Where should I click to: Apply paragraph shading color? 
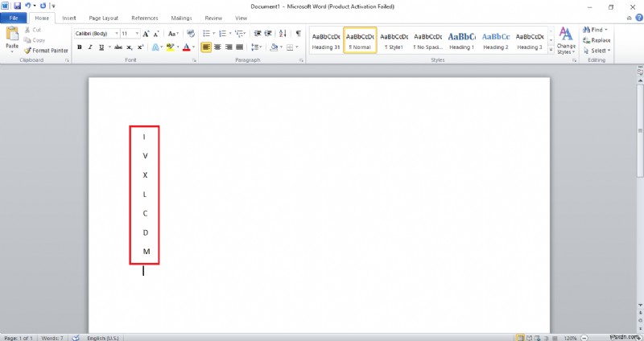click(274, 47)
